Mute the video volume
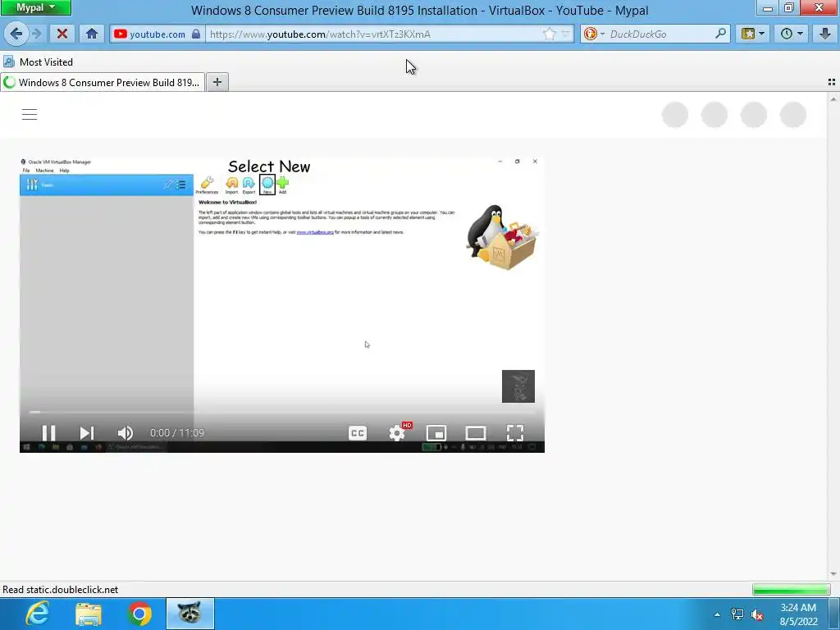Image resolution: width=840 pixels, height=630 pixels. 126,433
